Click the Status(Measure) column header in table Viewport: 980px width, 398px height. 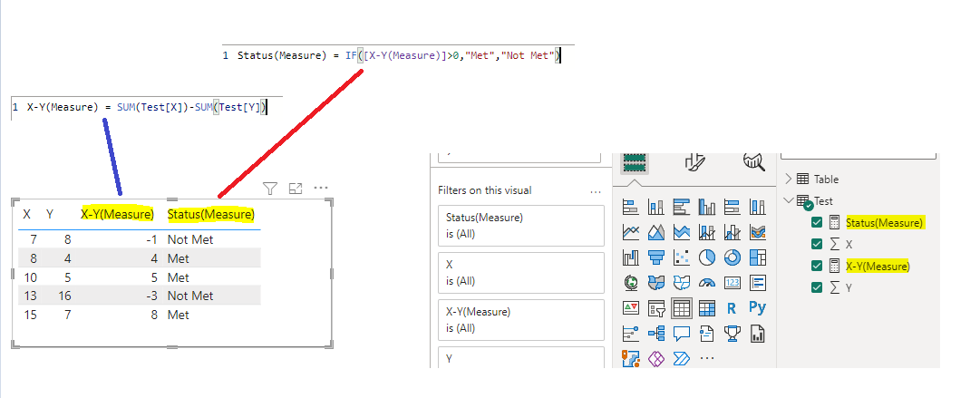pos(211,214)
